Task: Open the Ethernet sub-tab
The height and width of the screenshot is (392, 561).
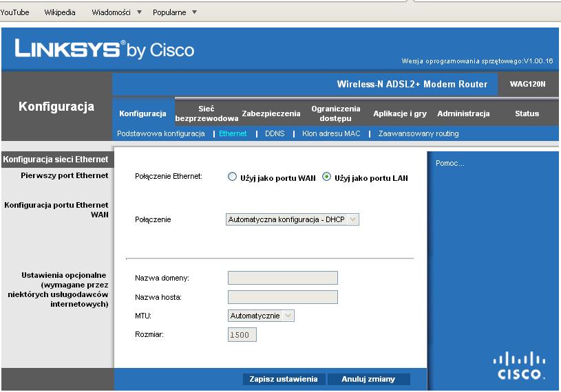Action: 233,133
